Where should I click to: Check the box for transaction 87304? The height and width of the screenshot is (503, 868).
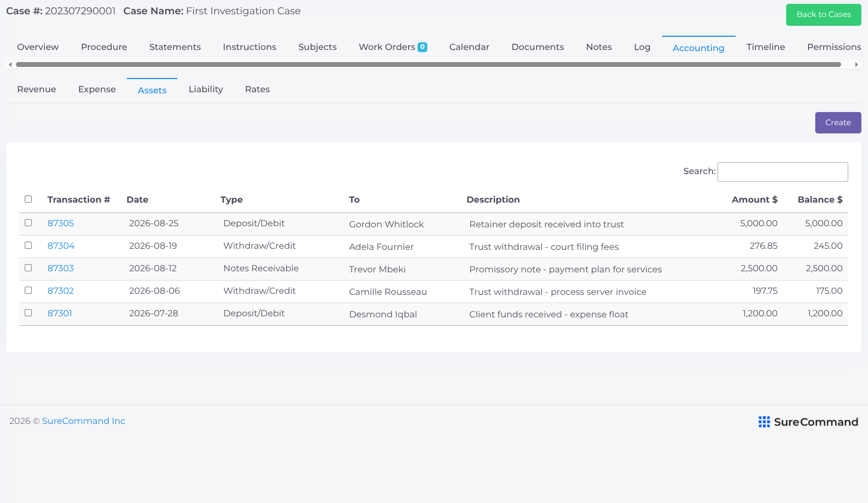(x=29, y=245)
